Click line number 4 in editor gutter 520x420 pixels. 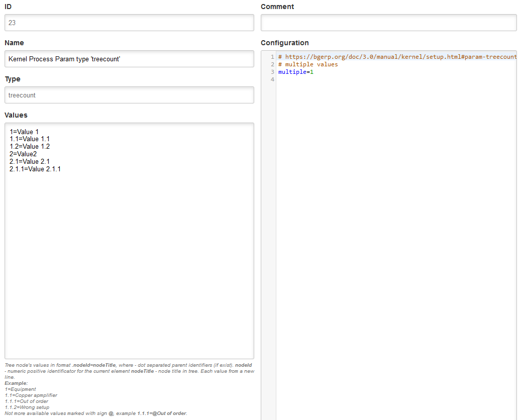coord(272,79)
